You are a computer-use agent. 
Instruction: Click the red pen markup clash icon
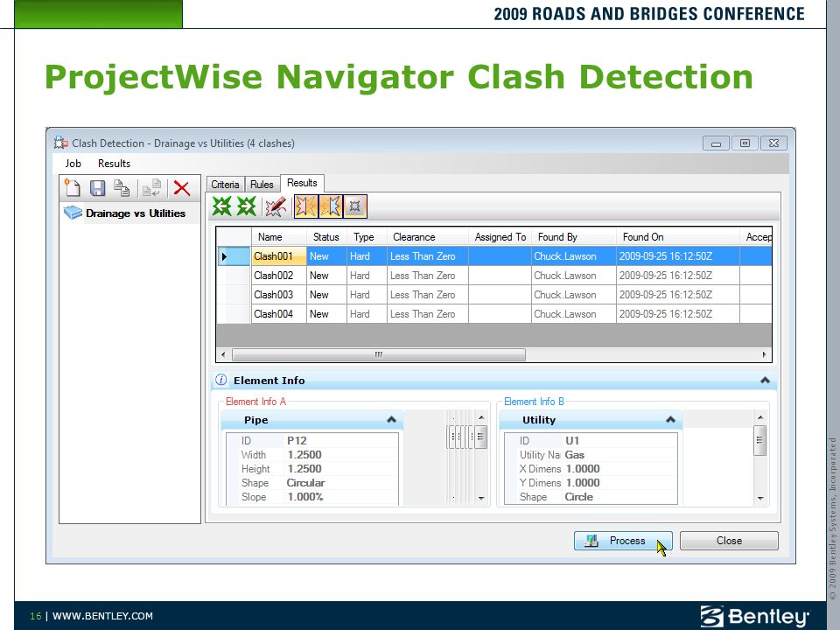tap(276, 206)
